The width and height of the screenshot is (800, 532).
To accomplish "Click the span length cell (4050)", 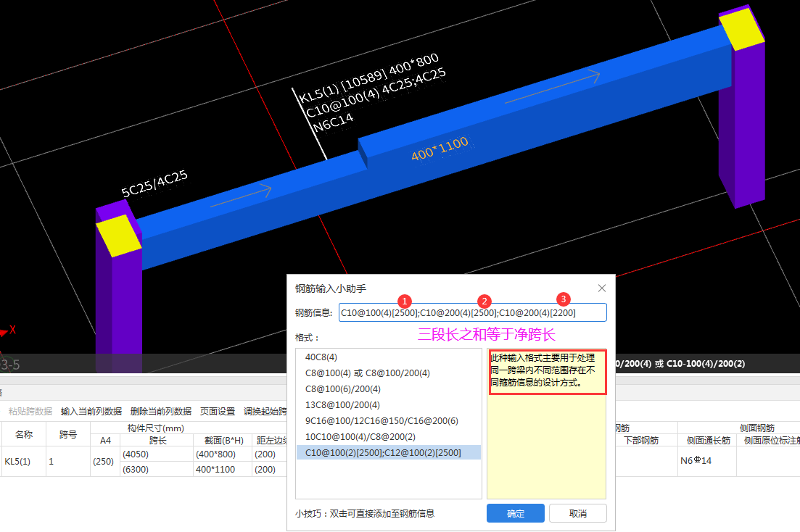I will tap(157, 454).
